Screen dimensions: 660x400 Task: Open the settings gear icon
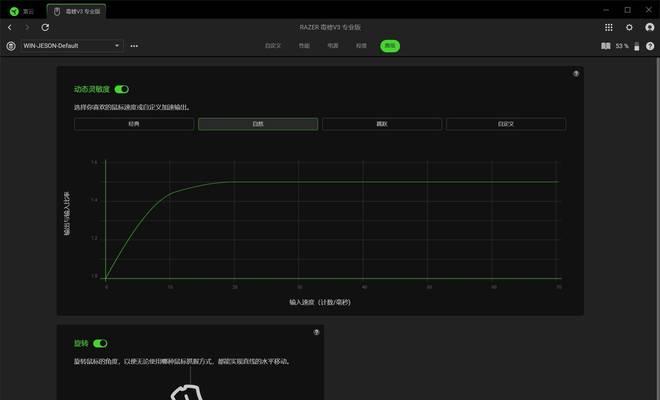[629, 27]
